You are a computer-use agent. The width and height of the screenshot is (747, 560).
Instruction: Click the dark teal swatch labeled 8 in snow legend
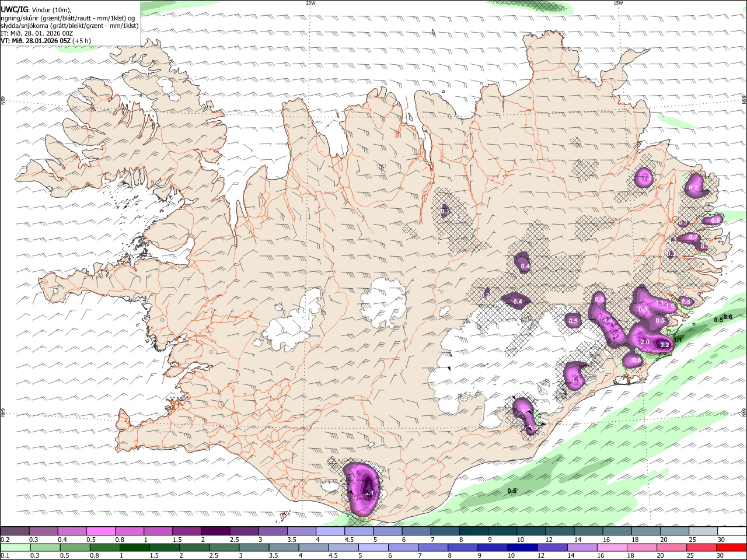point(474,531)
